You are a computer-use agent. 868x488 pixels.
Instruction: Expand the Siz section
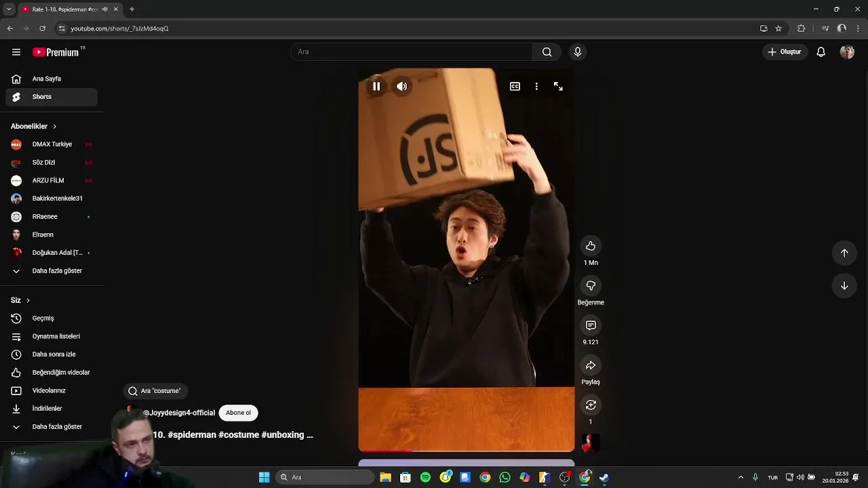pos(20,300)
